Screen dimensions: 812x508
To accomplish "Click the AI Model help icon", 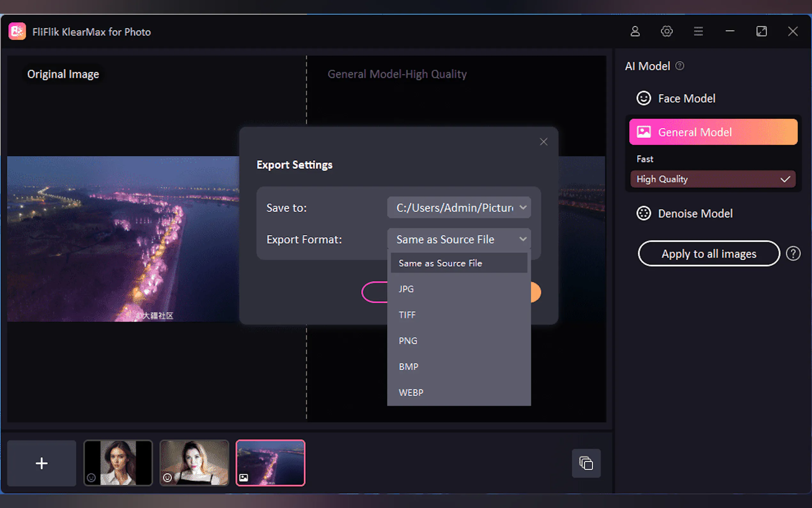I will pyautogui.click(x=680, y=66).
